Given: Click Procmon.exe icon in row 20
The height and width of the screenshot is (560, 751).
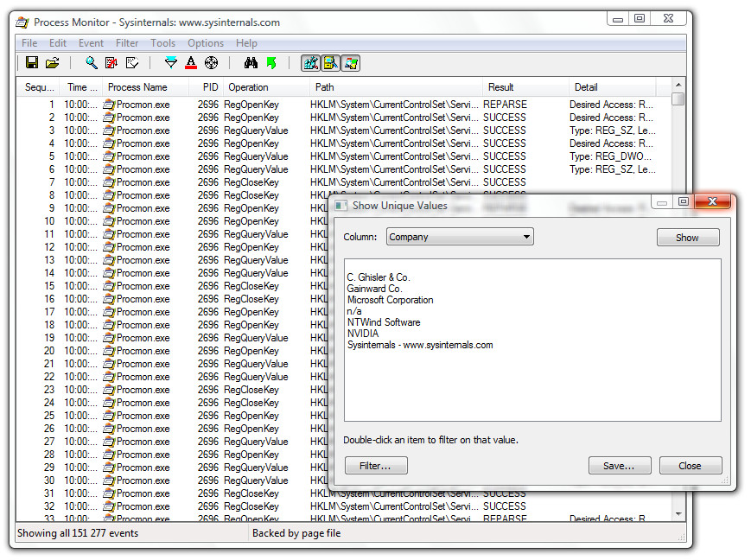Looking at the screenshot, I should (109, 351).
